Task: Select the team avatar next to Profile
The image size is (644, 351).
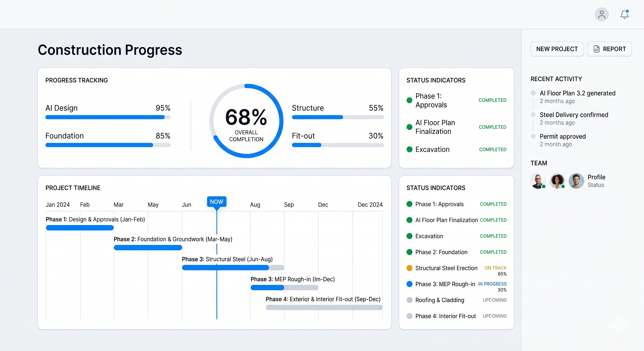Action: (576, 181)
